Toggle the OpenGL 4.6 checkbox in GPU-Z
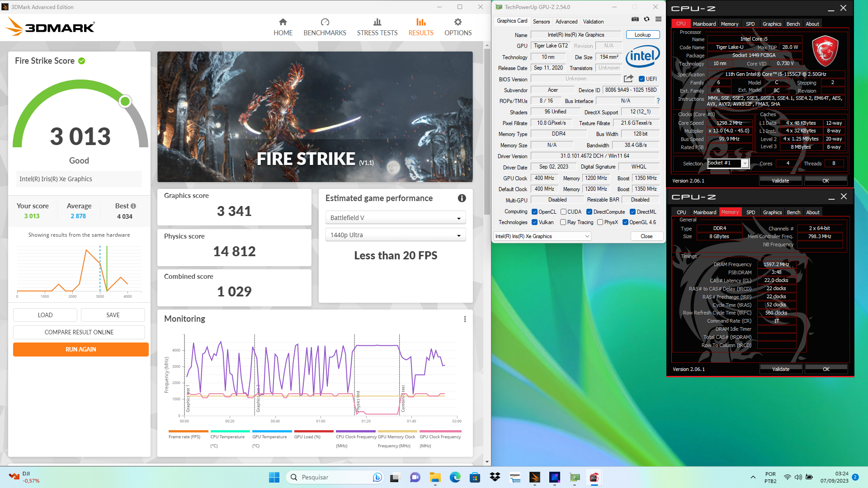 625,222
